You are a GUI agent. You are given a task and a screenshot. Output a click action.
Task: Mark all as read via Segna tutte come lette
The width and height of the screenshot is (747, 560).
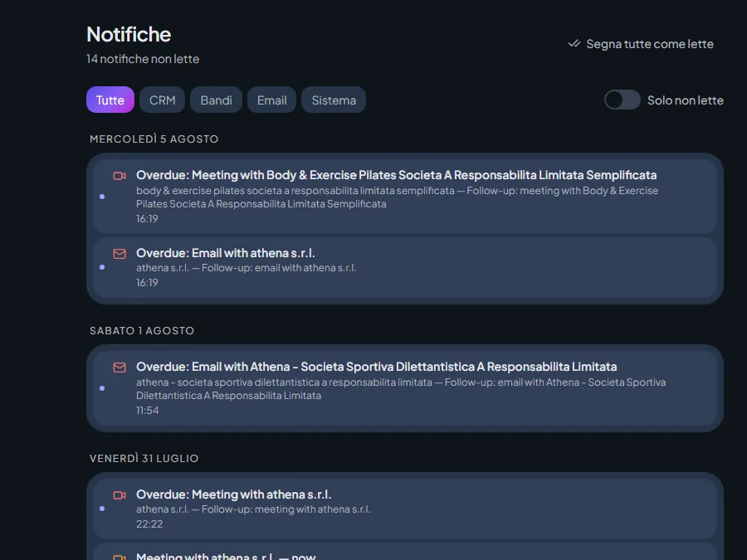(641, 44)
